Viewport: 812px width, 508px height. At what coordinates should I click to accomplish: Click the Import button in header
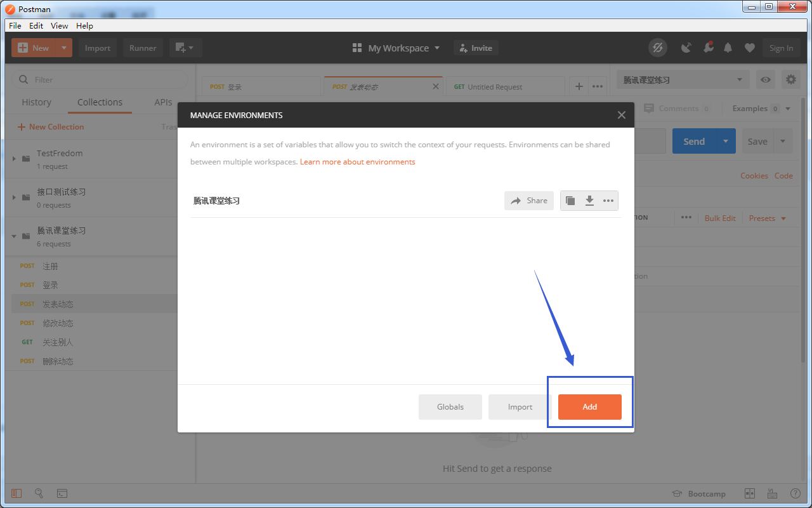[98, 48]
